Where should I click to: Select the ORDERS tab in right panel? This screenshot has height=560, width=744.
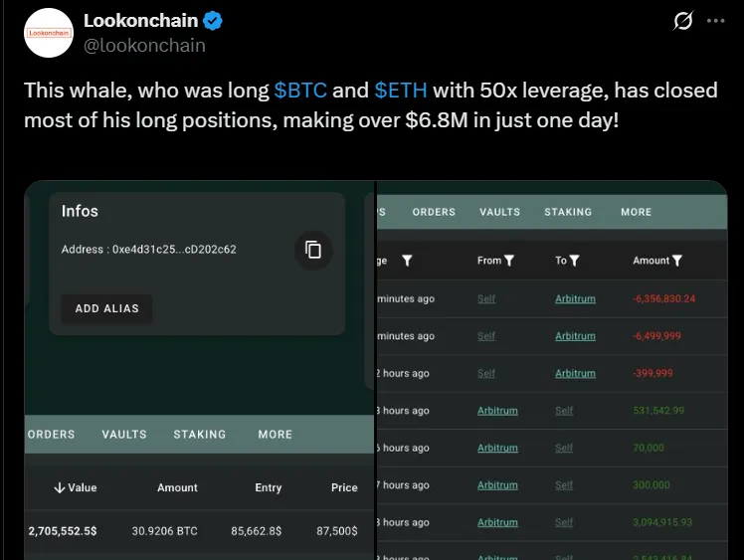[434, 212]
